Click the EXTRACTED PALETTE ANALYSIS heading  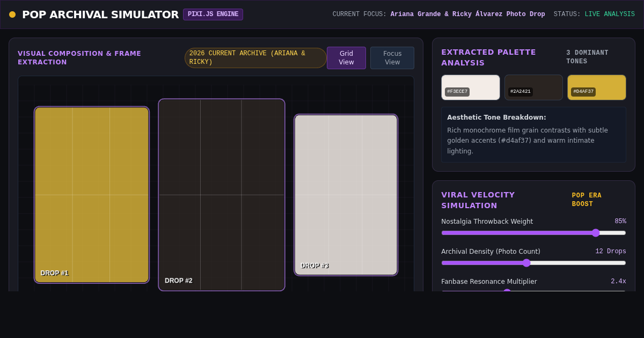(488, 57)
